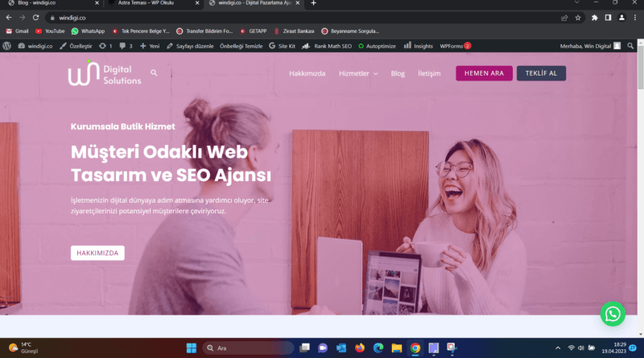Click the site search magnifier beside logo
Image resolution: width=644 pixels, height=358 pixels.
[154, 72]
